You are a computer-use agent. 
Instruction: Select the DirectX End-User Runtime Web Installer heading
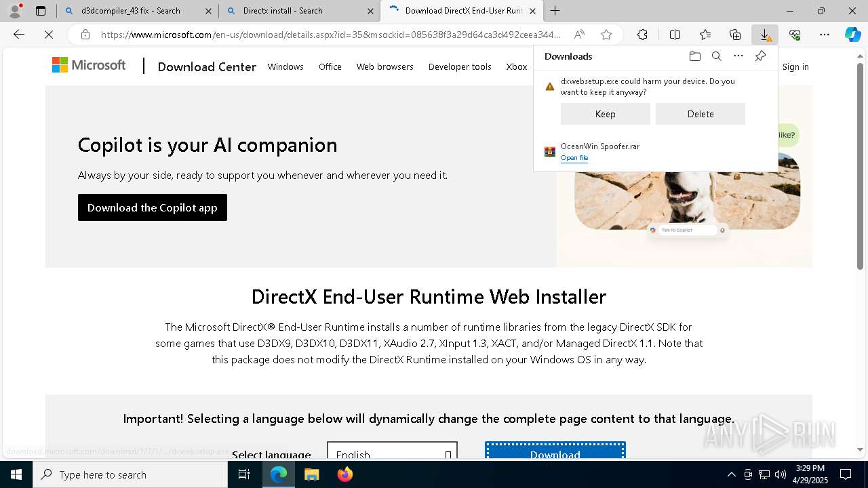coord(429,297)
